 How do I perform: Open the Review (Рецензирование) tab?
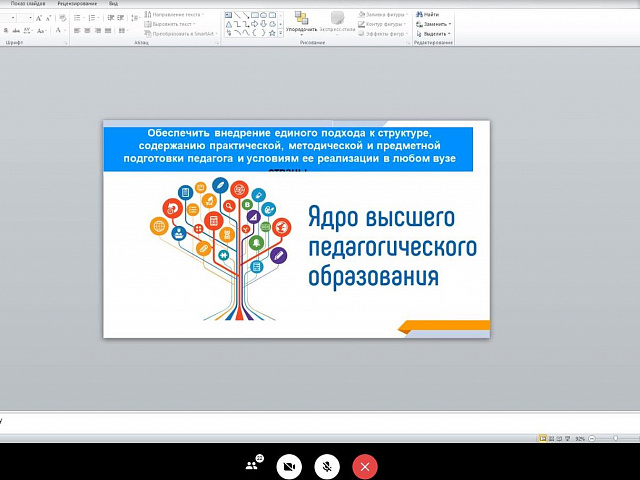click(77, 4)
